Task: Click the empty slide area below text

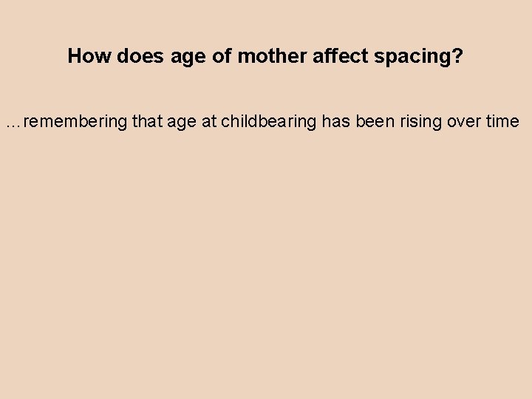Action: pyautogui.click(x=266, y=266)
